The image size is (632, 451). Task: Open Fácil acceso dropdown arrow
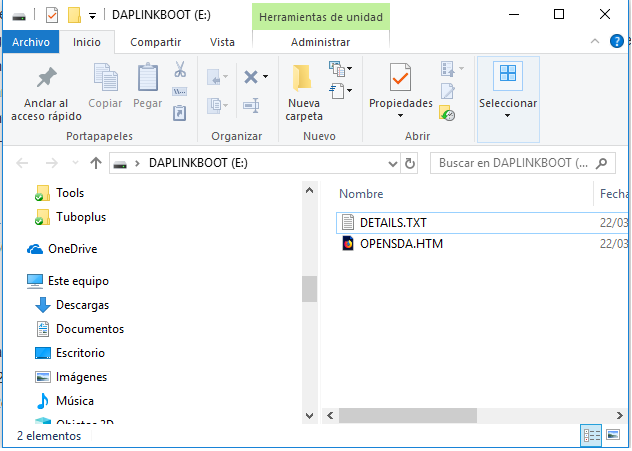coord(349,90)
